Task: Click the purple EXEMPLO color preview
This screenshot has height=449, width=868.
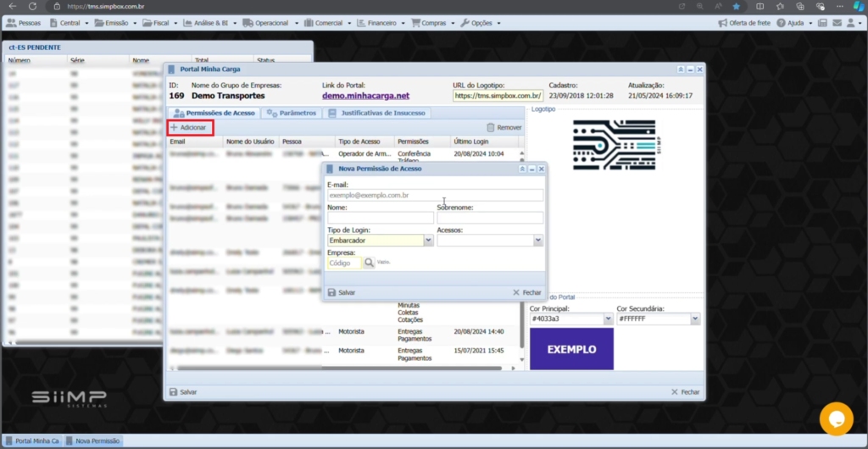Action: pyautogui.click(x=572, y=349)
